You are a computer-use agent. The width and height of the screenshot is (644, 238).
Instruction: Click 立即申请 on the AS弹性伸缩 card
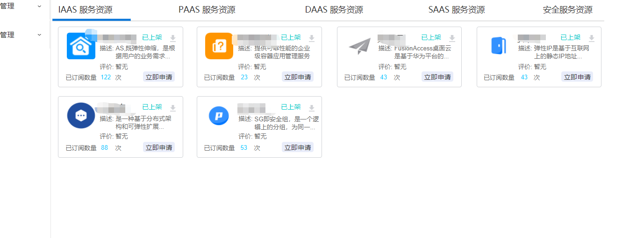[159, 77]
